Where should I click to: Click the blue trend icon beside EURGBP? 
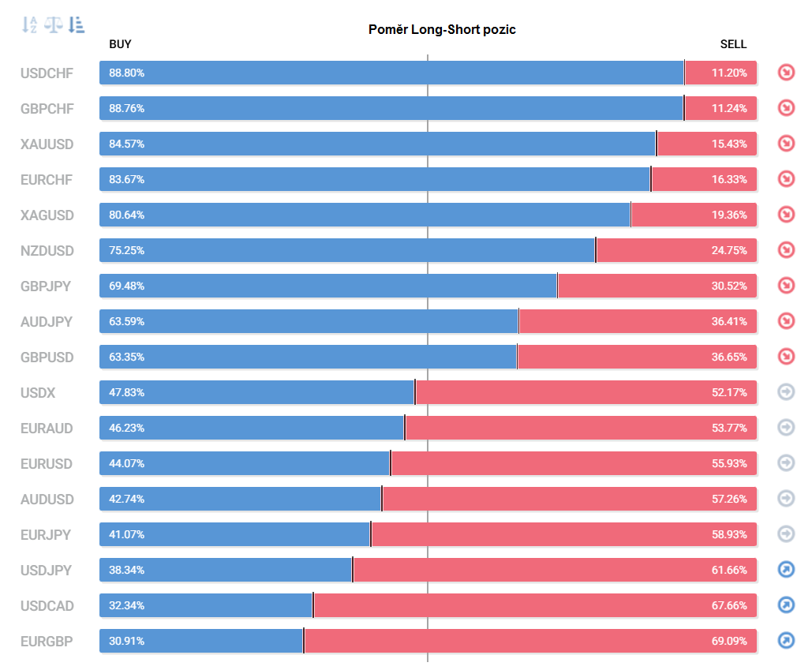[786, 641]
